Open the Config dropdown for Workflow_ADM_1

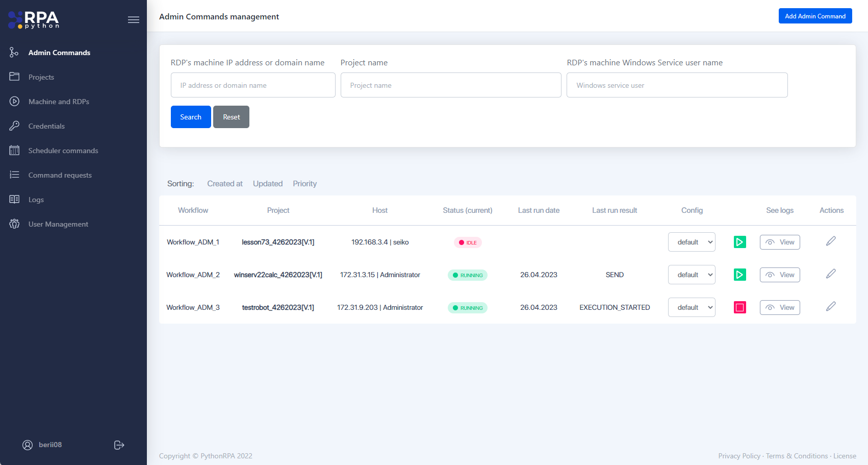coord(692,241)
